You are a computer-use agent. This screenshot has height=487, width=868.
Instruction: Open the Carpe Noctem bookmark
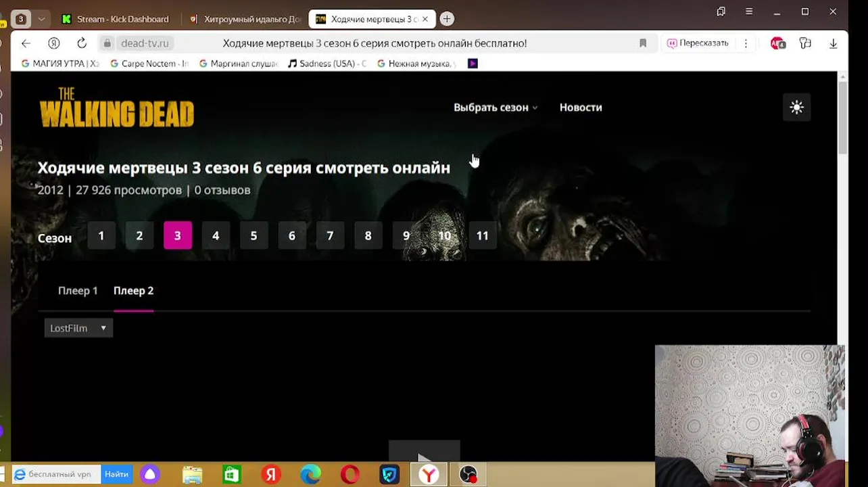pos(149,64)
